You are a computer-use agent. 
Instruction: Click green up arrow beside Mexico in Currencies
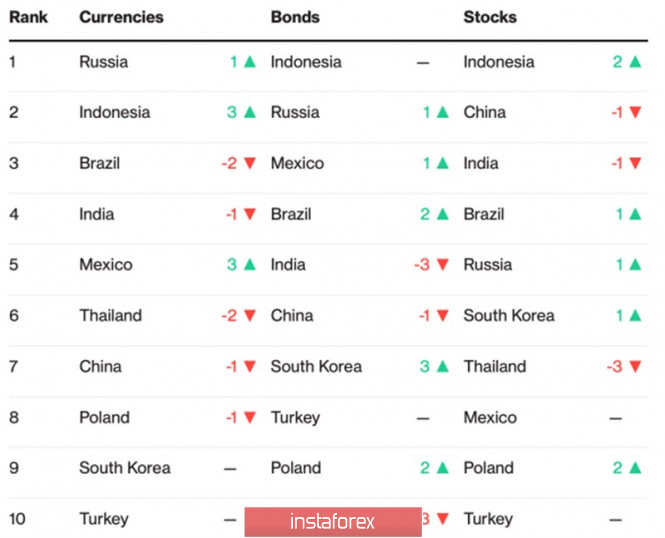click(x=250, y=265)
